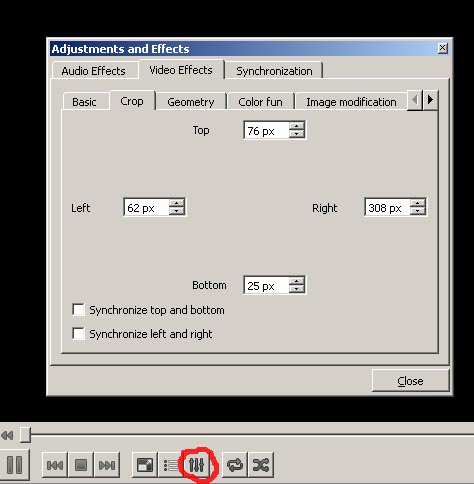474x484 pixels.
Task: Toggle loop repeat mode icon
Action: pos(235,465)
